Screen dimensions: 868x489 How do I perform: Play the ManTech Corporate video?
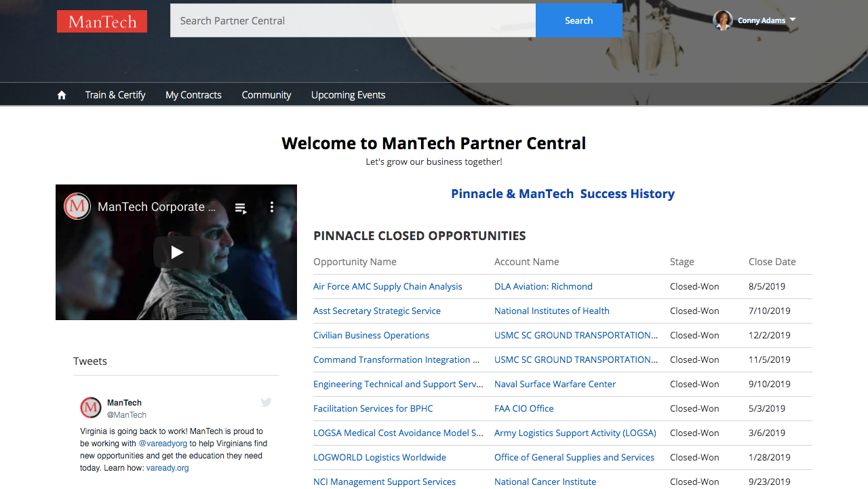tap(176, 252)
